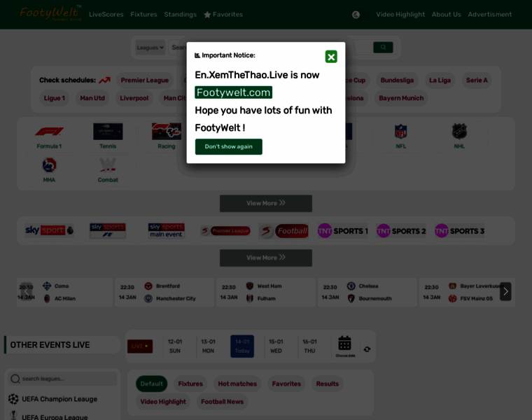
Task: Open SuperSport Football channel
Action: click(283, 231)
